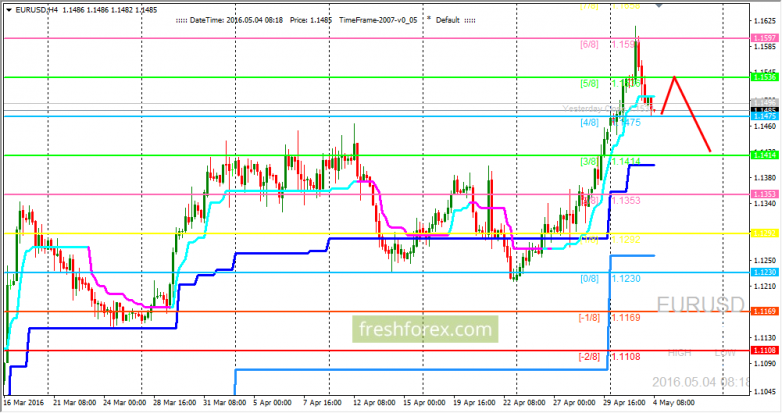The height and width of the screenshot is (413, 782).
Task: Click the 5 Apr 00:00 time label
Action: coord(272,402)
